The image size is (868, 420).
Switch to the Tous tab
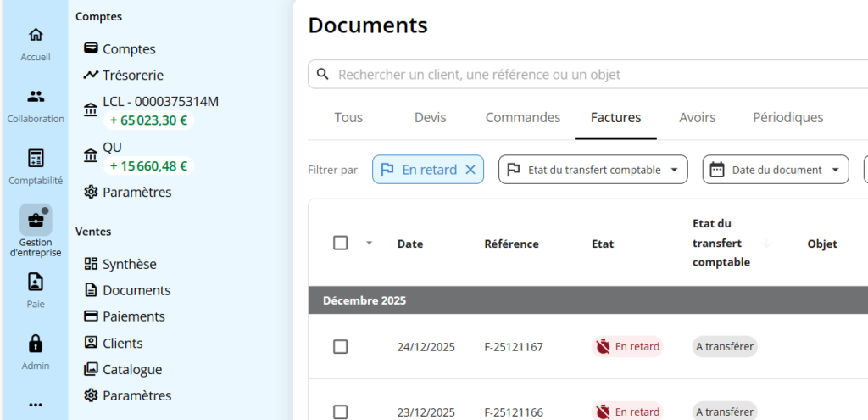348,117
